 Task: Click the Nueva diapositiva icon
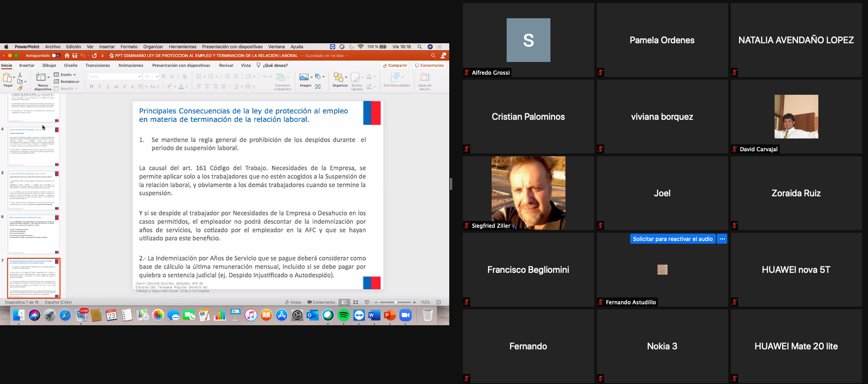(41, 77)
